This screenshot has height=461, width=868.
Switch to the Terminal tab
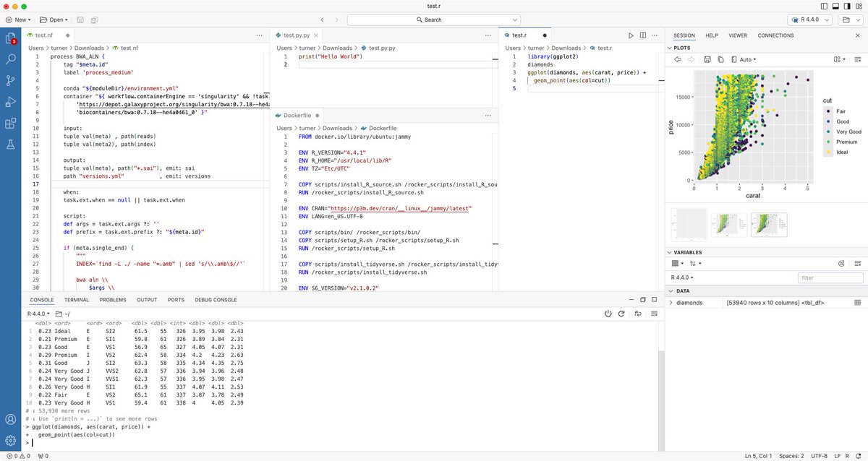point(77,300)
